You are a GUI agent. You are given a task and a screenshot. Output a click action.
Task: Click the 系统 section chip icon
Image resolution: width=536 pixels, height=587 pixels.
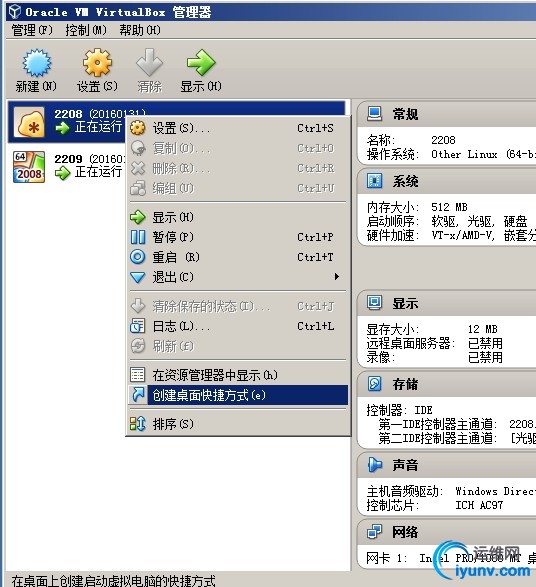(x=374, y=181)
